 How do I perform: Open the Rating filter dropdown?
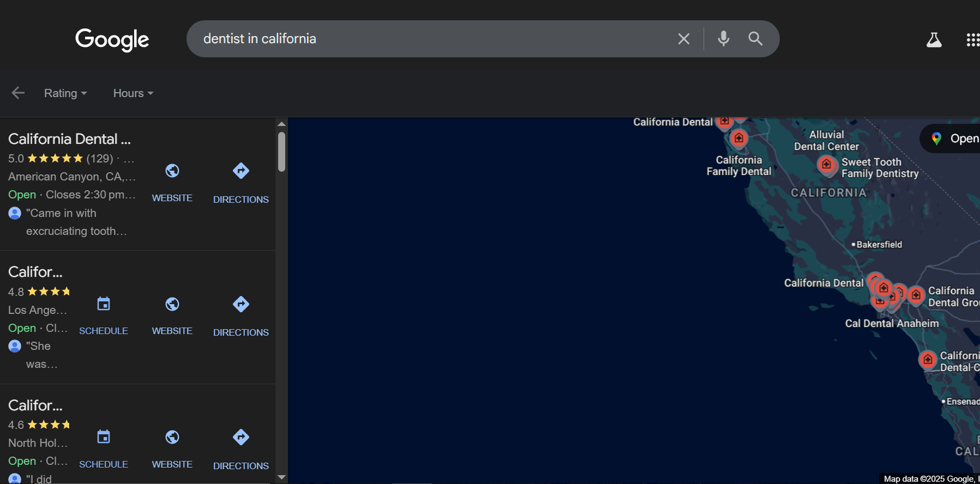coord(66,93)
